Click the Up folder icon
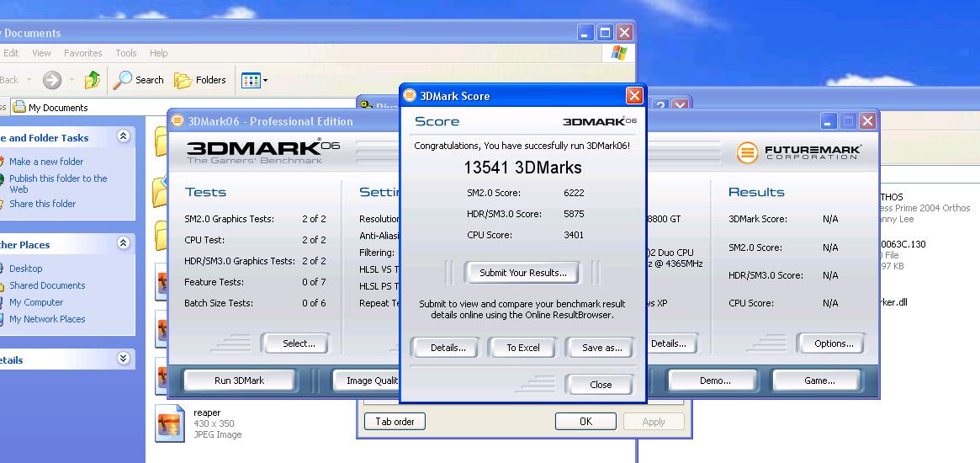Viewport: 980px width, 463px height. (93, 79)
